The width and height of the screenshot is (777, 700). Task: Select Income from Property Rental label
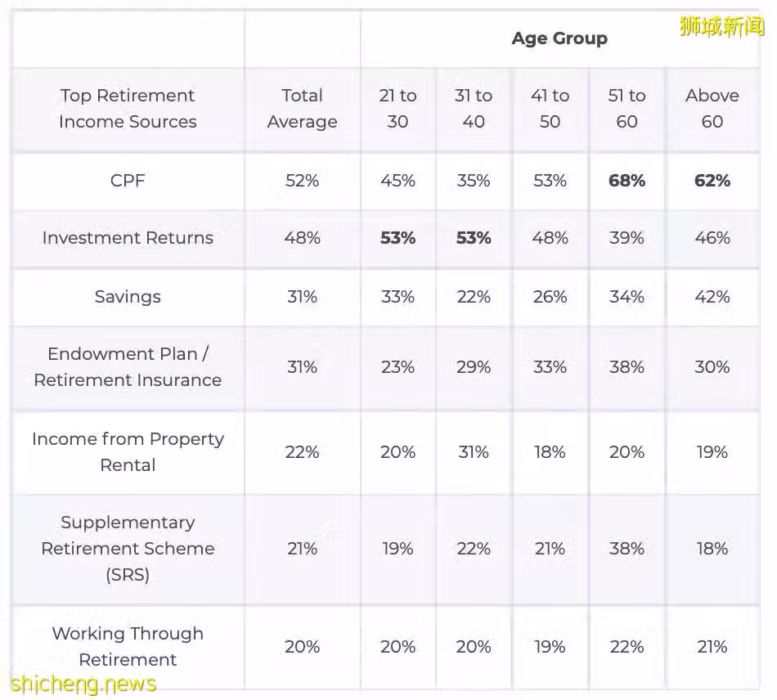tap(128, 451)
